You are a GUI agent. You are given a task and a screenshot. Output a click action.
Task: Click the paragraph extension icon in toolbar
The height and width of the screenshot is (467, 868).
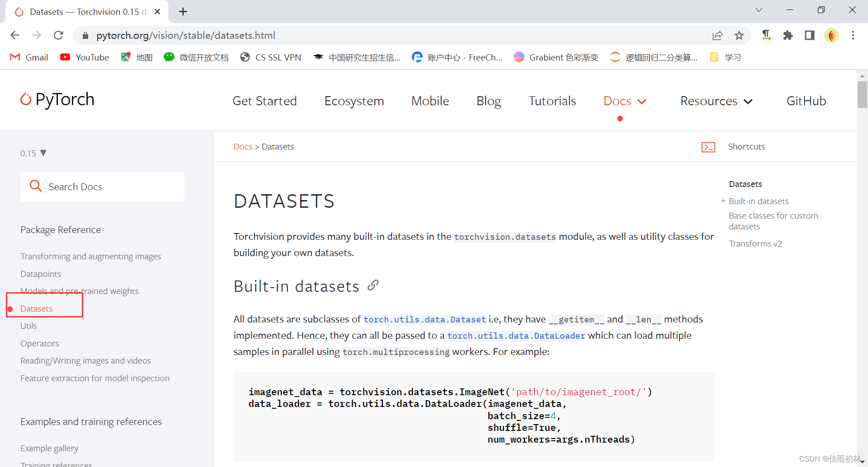766,35
